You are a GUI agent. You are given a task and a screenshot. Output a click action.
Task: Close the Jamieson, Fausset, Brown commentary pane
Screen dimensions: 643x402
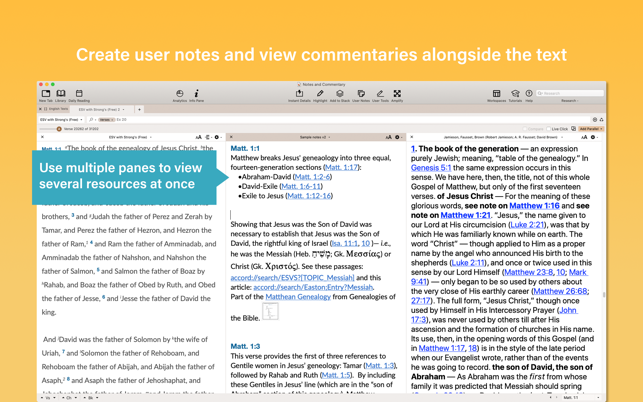[x=412, y=137]
